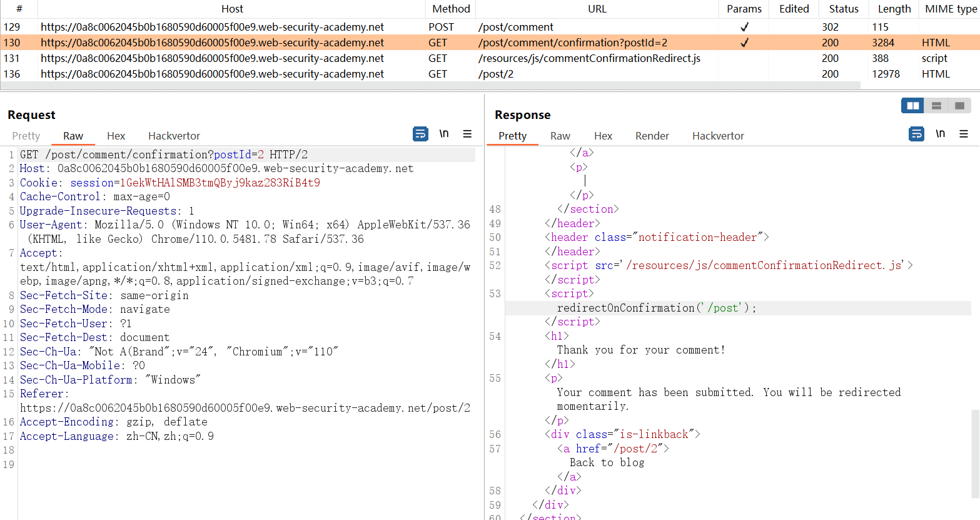
Task: Toggle word wrap in Request panel
Action: [420, 134]
